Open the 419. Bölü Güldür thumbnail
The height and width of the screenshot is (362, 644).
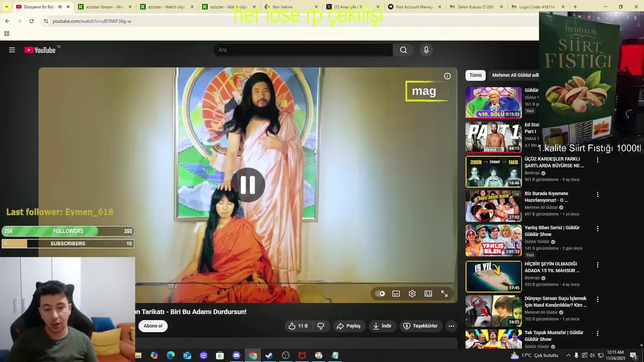(494, 103)
